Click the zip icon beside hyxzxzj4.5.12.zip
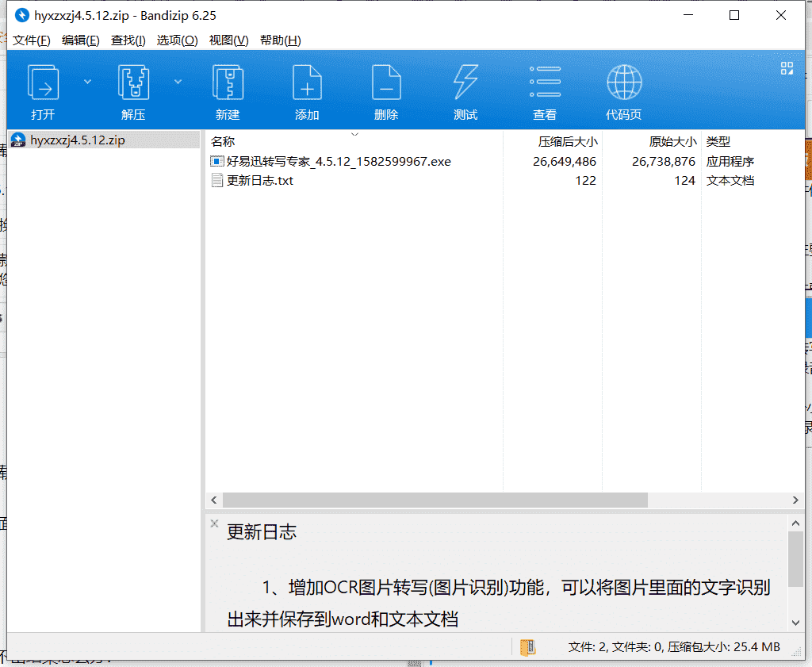Image resolution: width=812 pixels, height=667 pixels. click(x=18, y=140)
